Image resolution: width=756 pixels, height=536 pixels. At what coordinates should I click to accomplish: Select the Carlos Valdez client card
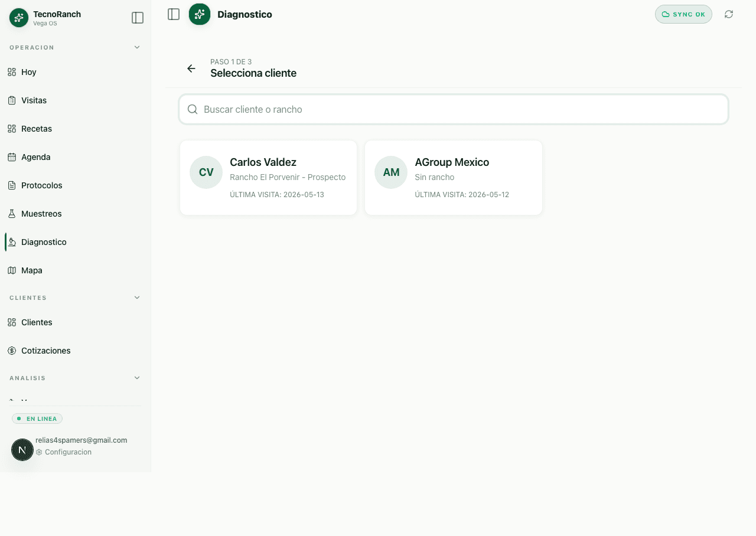[x=269, y=178]
